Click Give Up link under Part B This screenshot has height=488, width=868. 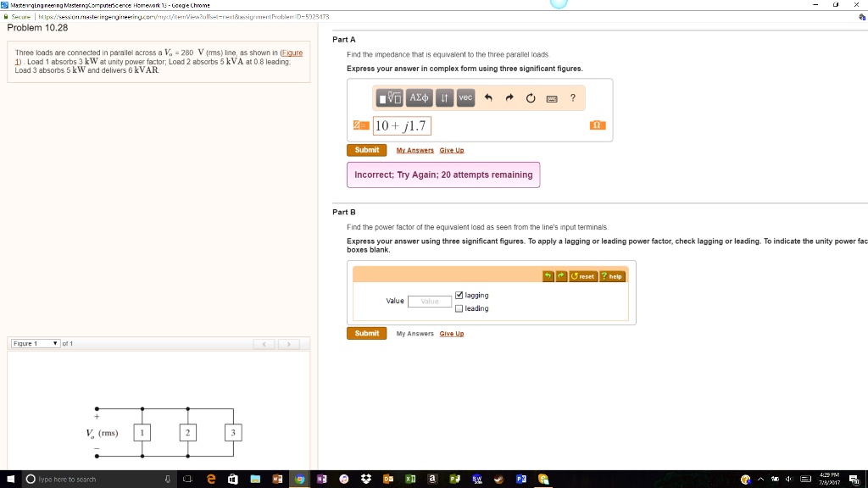(x=452, y=334)
